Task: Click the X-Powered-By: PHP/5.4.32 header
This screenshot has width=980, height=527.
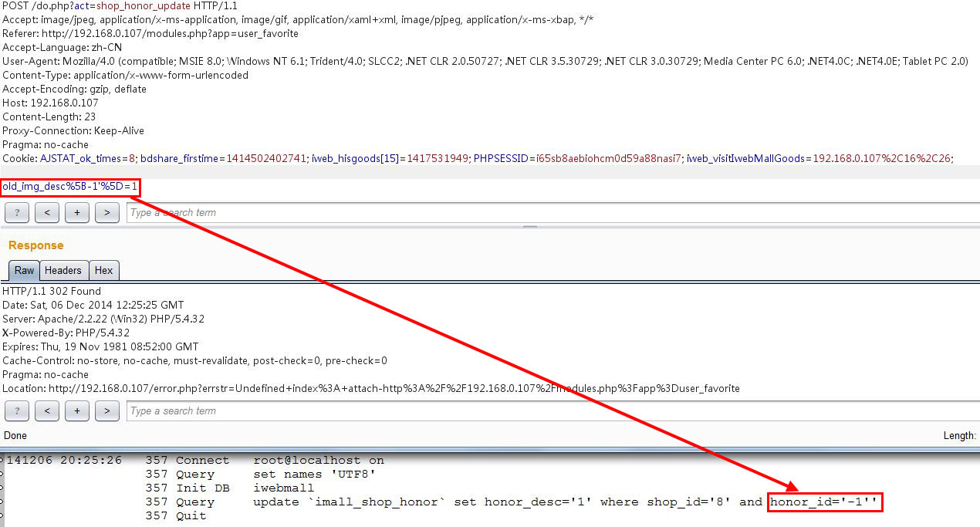Action: click(66, 333)
